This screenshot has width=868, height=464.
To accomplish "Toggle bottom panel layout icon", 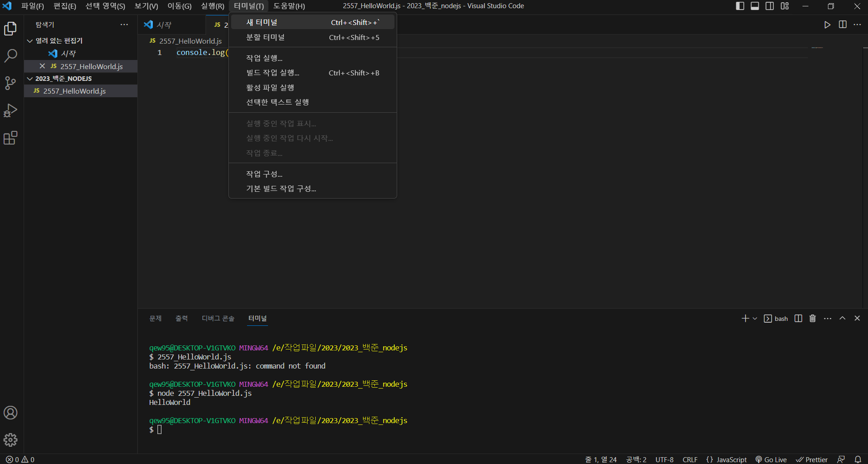I will [755, 6].
